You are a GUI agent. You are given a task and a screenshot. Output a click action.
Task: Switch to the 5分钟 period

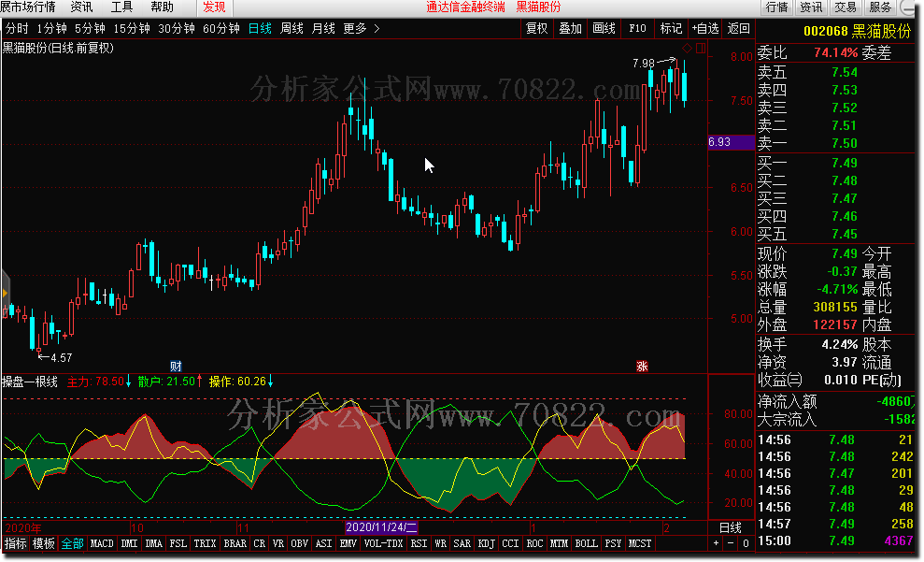pyautogui.click(x=90, y=28)
